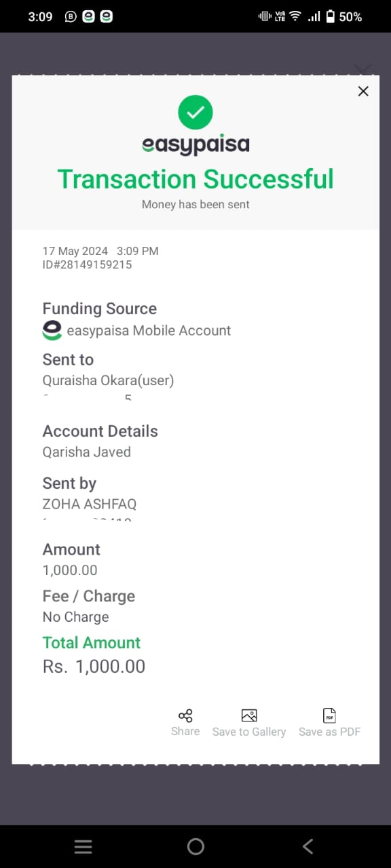Tap the Android back arrow button
This screenshot has width=391, height=868.
point(308,846)
